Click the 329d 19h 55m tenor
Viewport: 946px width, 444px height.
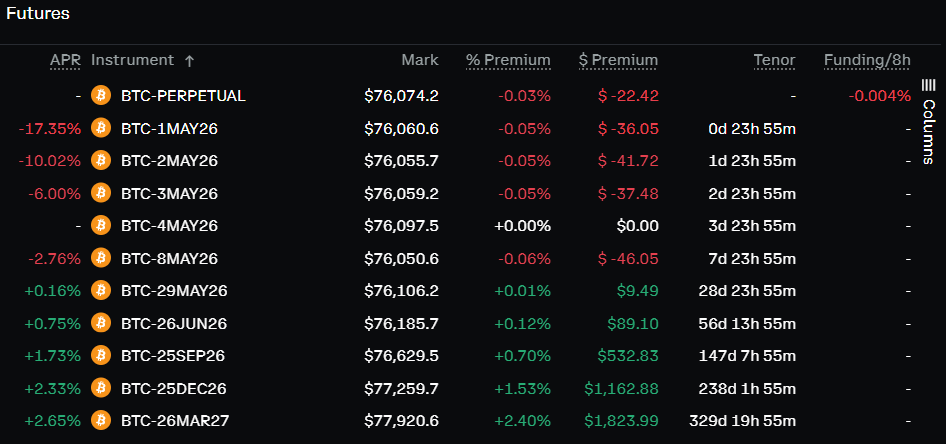click(x=742, y=420)
